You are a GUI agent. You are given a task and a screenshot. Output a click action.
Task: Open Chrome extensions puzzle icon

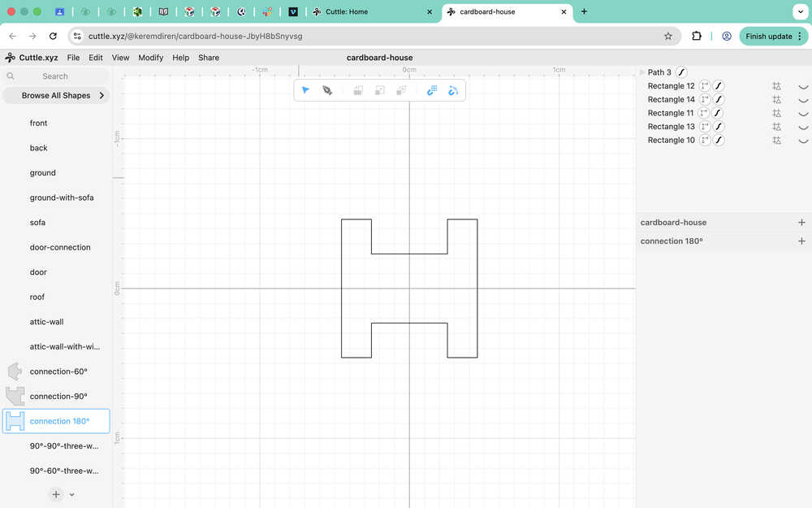point(697,37)
